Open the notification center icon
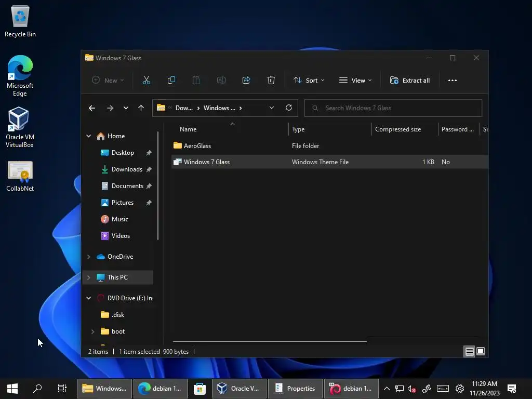 coord(512,389)
